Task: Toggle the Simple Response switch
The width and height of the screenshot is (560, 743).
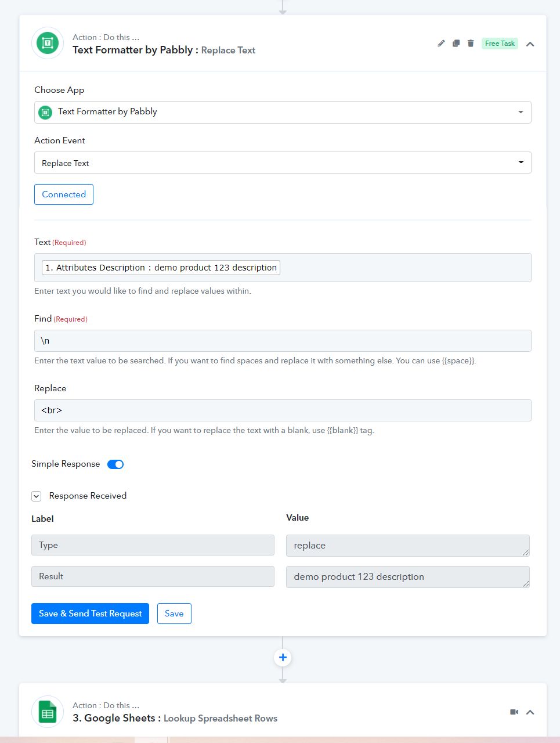Action: (115, 464)
